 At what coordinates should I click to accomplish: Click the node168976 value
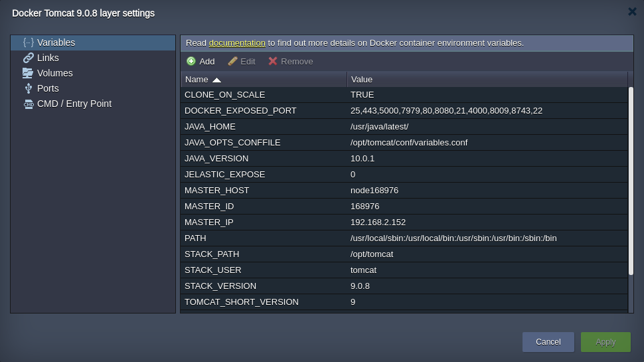click(374, 191)
